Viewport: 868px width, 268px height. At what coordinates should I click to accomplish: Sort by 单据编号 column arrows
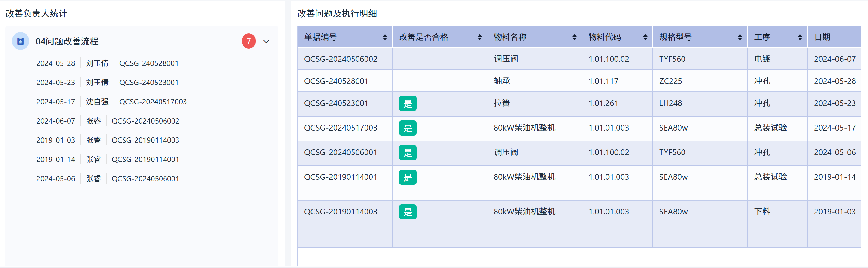[x=385, y=37]
